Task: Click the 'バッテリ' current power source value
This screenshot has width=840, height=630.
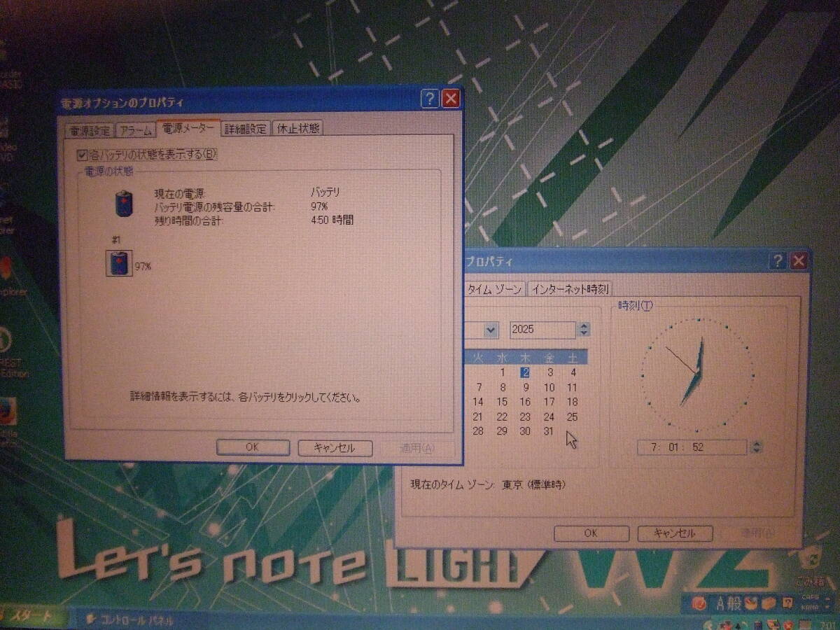Action: pos(325,192)
